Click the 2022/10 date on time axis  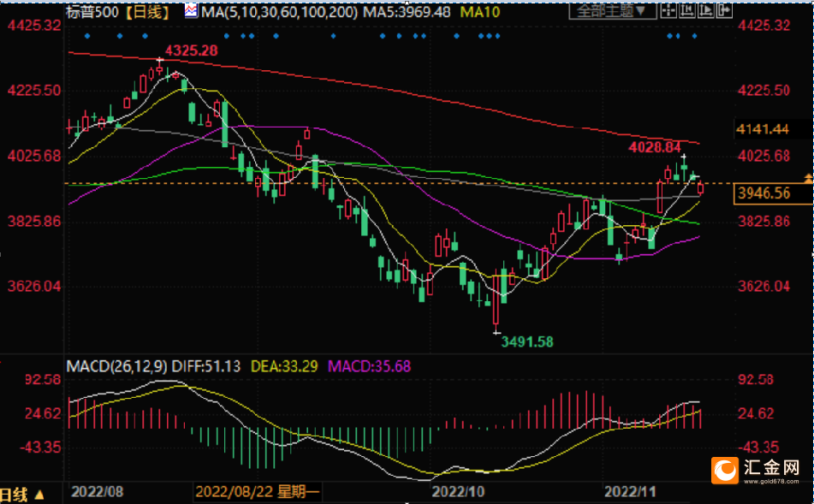click(458, 491)
